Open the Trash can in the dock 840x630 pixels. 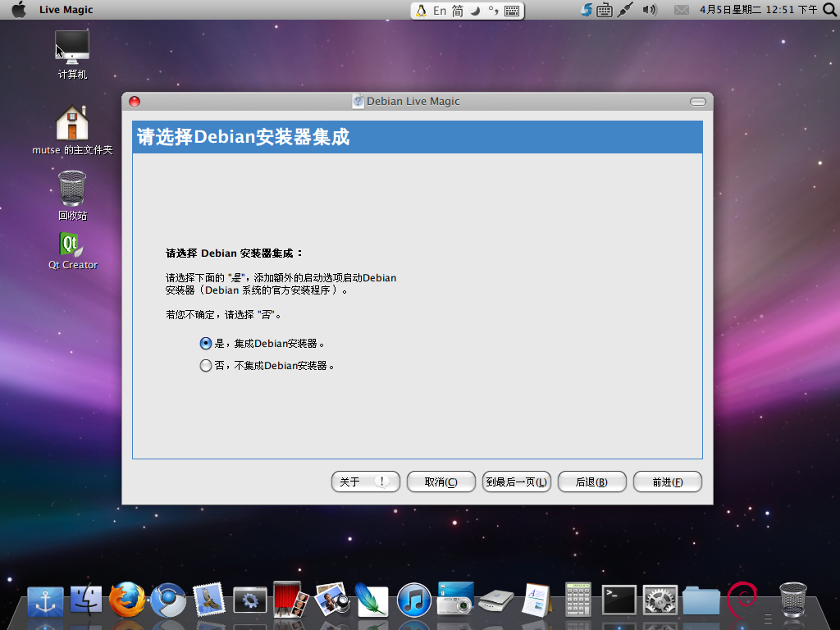[793, 600]
